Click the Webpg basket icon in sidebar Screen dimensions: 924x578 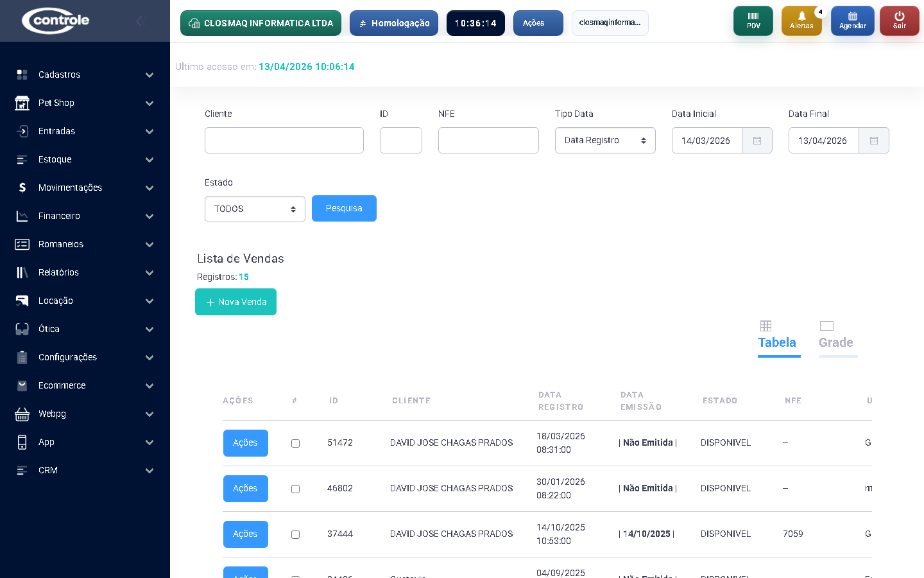[x=22, y=414]
